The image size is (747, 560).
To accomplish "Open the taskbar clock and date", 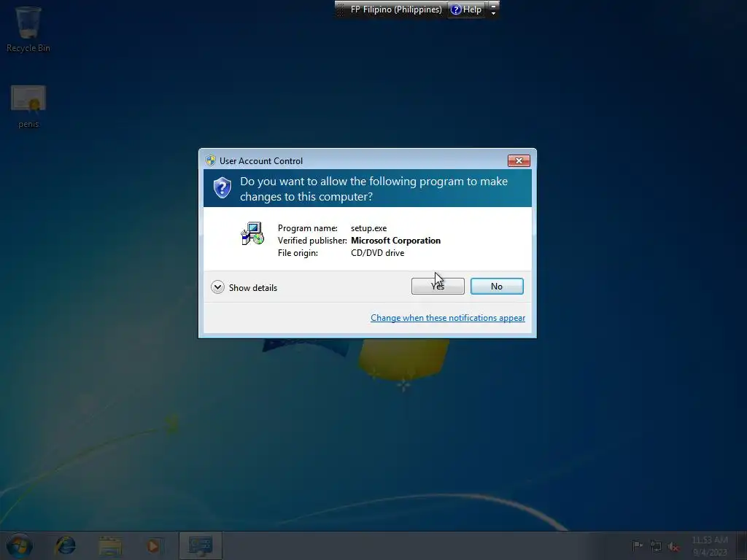I will click(710, 546).
